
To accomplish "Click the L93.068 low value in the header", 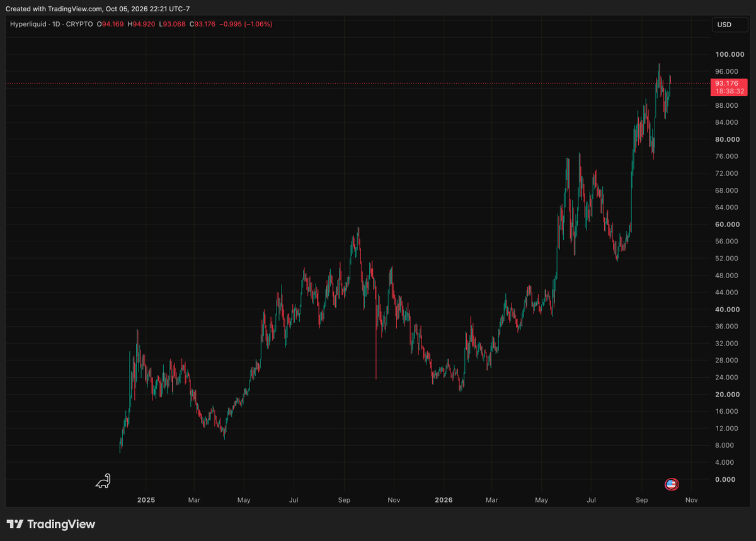I will coord(173,25).
